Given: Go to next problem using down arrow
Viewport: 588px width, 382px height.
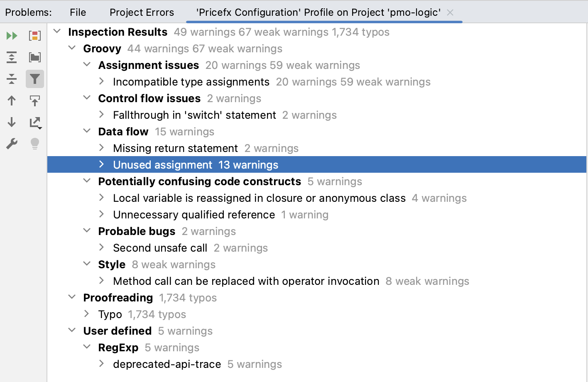Looking at the screenshot, I should tap(12, 123).
